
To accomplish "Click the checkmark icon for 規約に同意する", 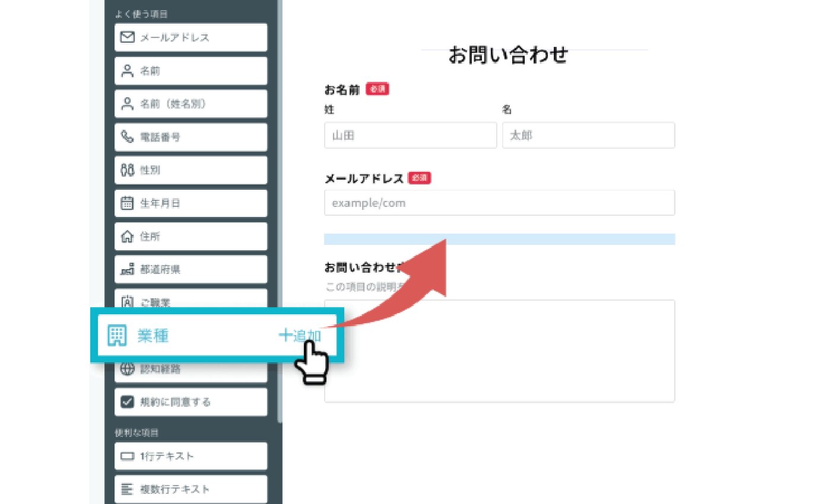I will pos(127,402).
